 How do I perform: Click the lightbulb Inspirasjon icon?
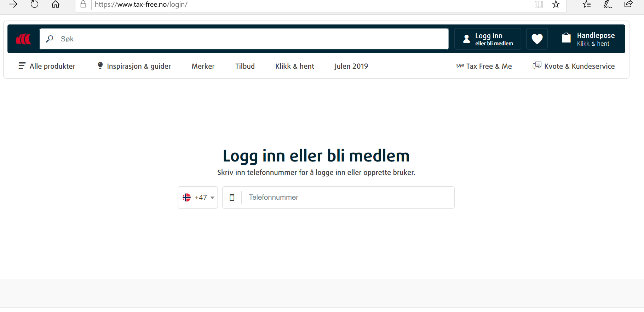pos(100,66)
